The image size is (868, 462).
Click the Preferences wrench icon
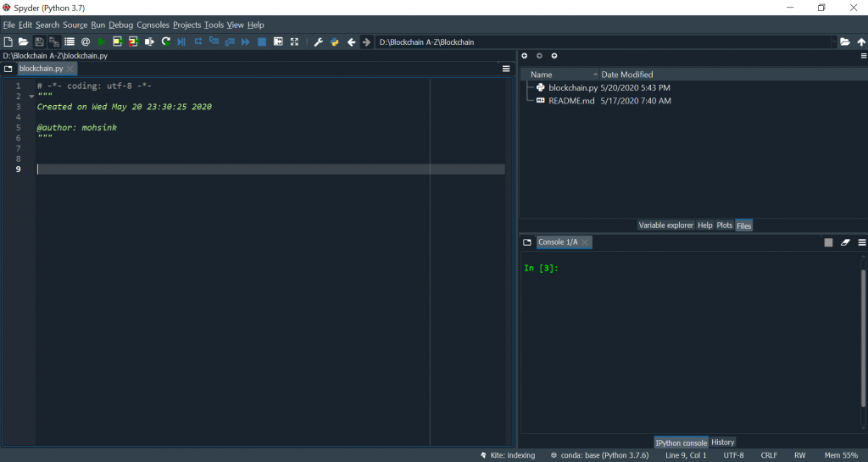click(x=319, y=42)
